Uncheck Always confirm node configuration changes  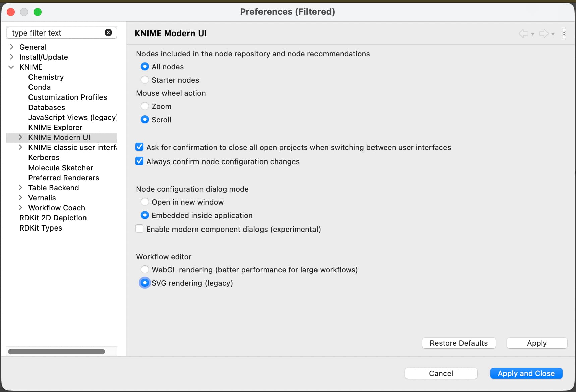click(x=139, y=161)
